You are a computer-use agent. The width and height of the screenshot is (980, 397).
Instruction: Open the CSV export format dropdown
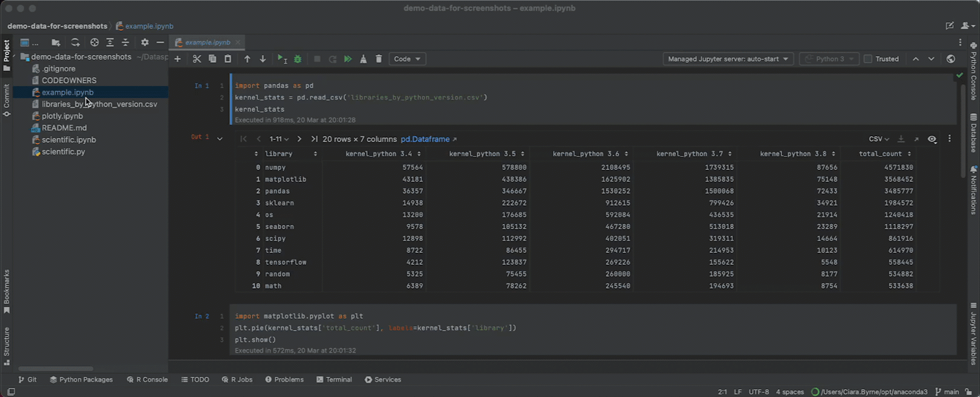point(878,139)
